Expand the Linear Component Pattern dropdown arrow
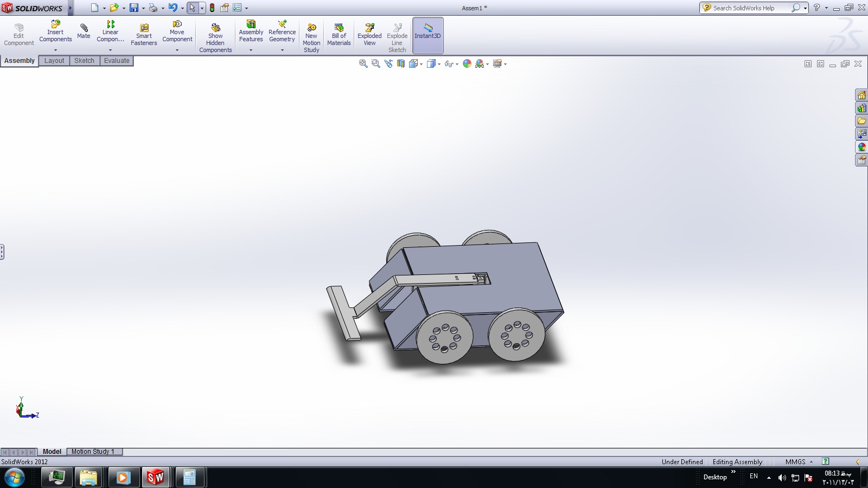Image resolution: width=868 pixels, height=488 pixels. point(110,50)
